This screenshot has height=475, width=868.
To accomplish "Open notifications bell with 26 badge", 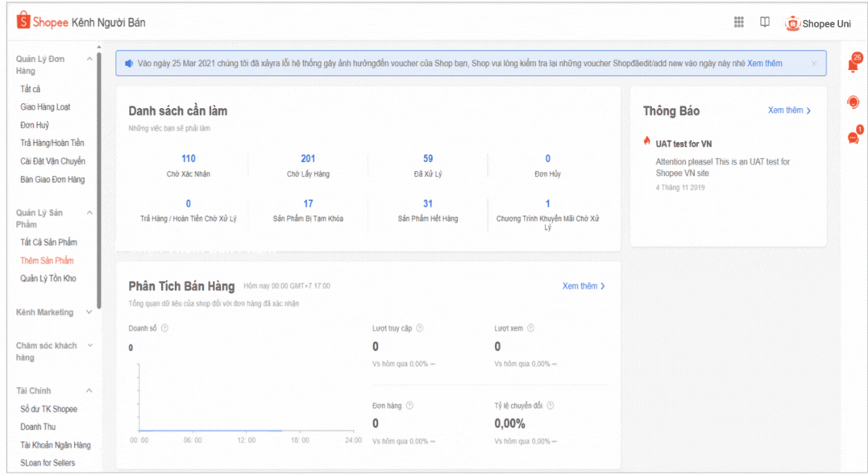I will (853, 65).
